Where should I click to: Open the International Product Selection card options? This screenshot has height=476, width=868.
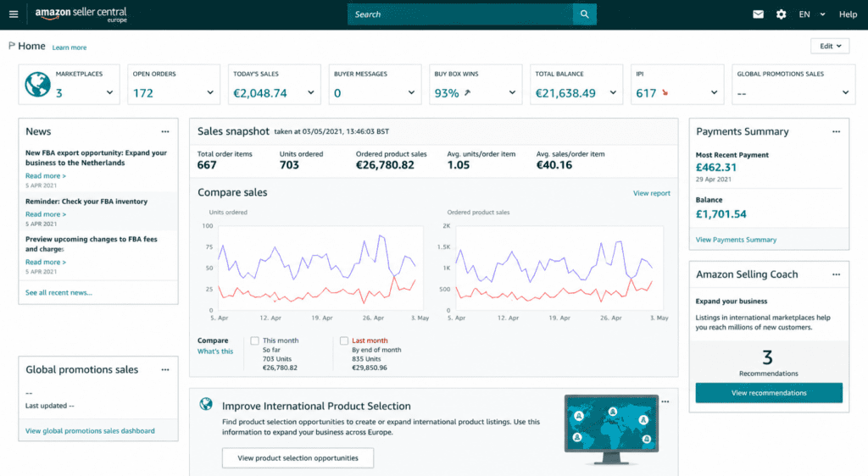click(665, 402)
